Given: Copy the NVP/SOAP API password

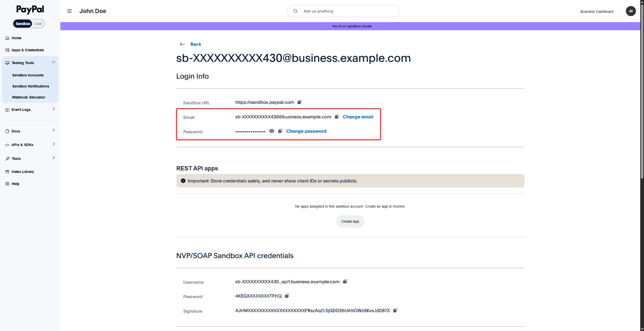Looking at the screenshot, I should point(287,296).
